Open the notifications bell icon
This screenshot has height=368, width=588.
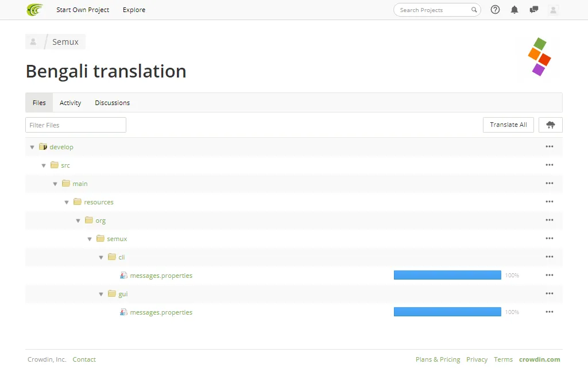click(514, 10)
